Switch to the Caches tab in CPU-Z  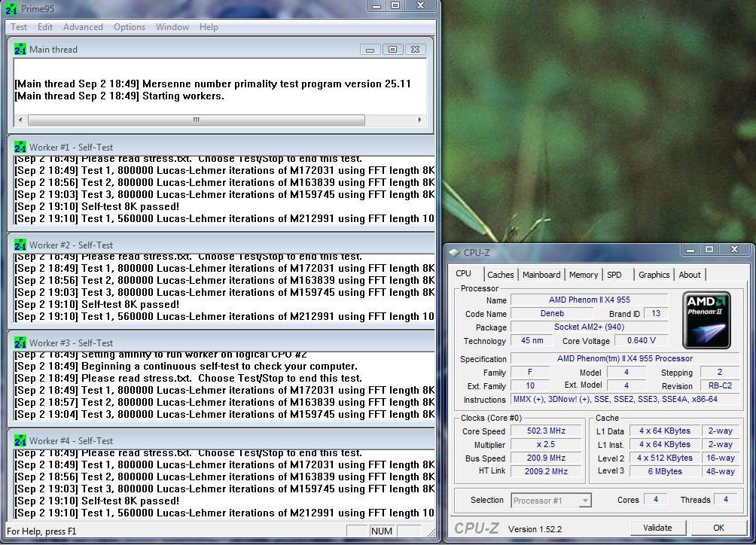501,275
